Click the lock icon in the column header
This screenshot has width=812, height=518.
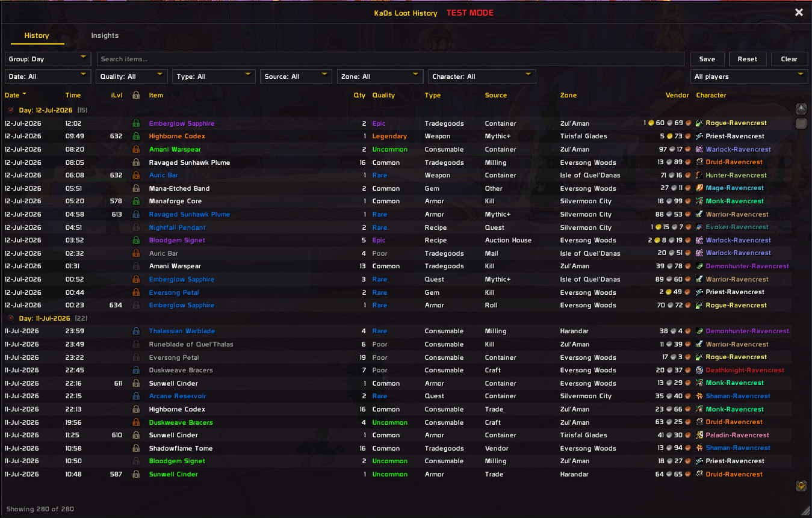tap(136, 95)
